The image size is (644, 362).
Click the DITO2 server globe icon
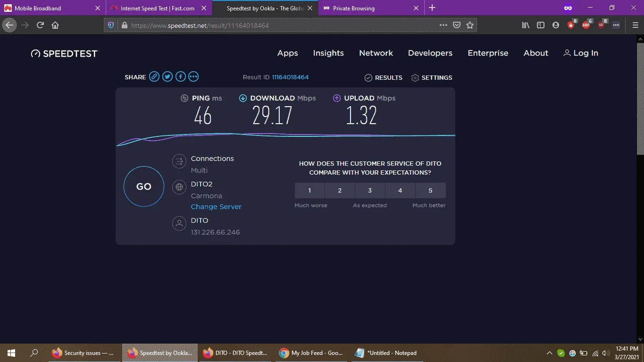179,187
